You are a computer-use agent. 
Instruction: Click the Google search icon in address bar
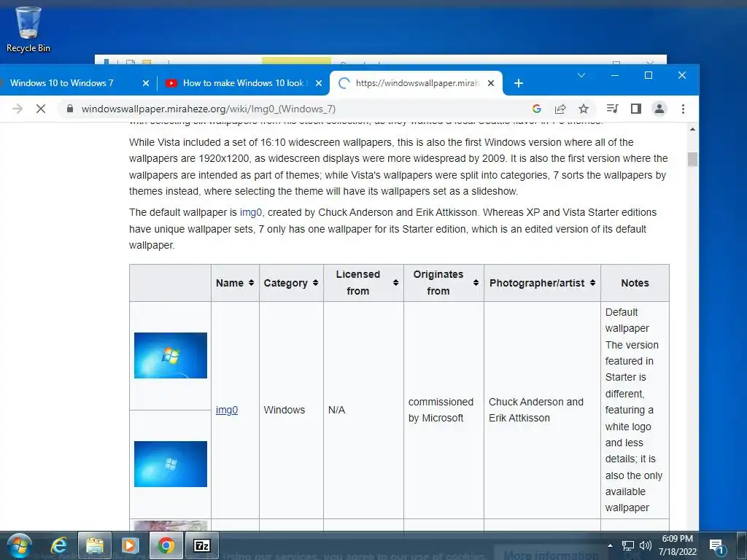click(x=536, y=109)
